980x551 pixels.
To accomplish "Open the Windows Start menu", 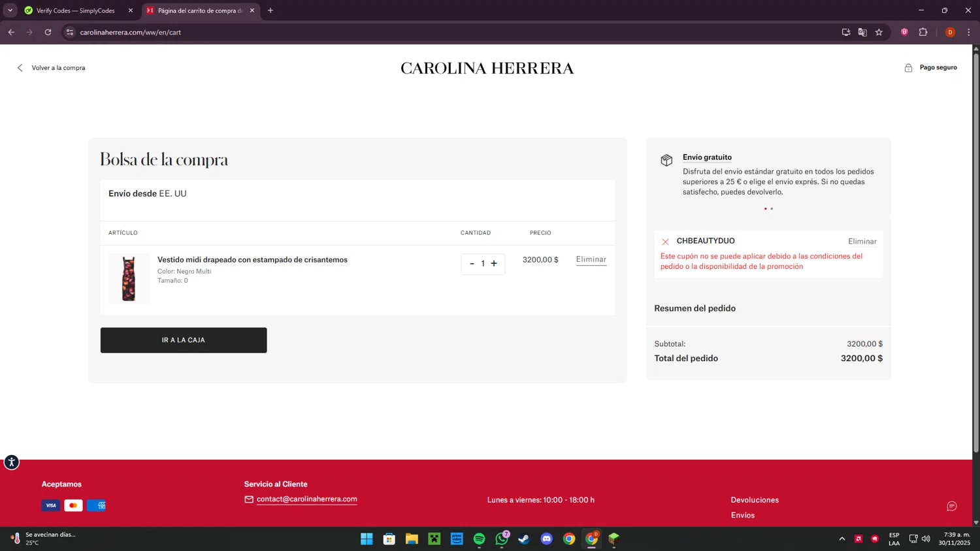I will click(x=367, y=539).
